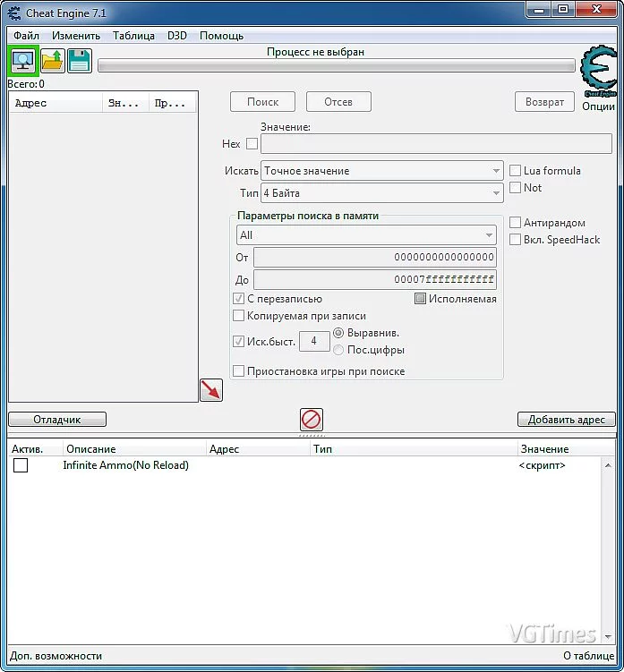Open the process selection computer icon
Image resolution: width=624 pixels, height=672 pixels.
point(23,61)
